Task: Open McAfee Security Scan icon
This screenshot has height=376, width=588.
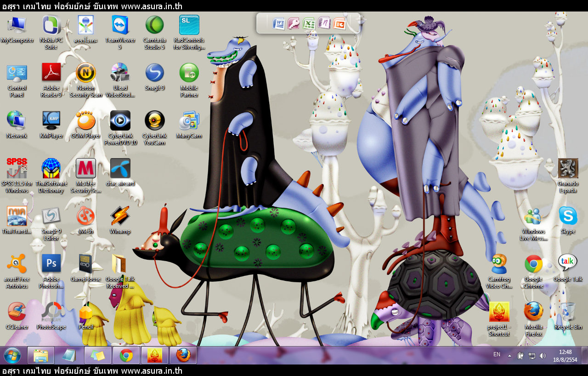Action: click(86, 176)
